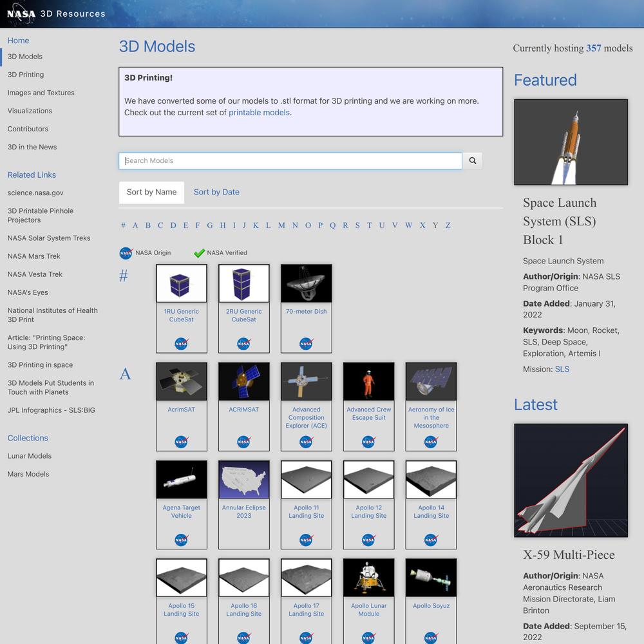The image size is (644, 644).
Task: Click NASA badge on 1RU Generic CubeSat card
Action: [181, 343]
